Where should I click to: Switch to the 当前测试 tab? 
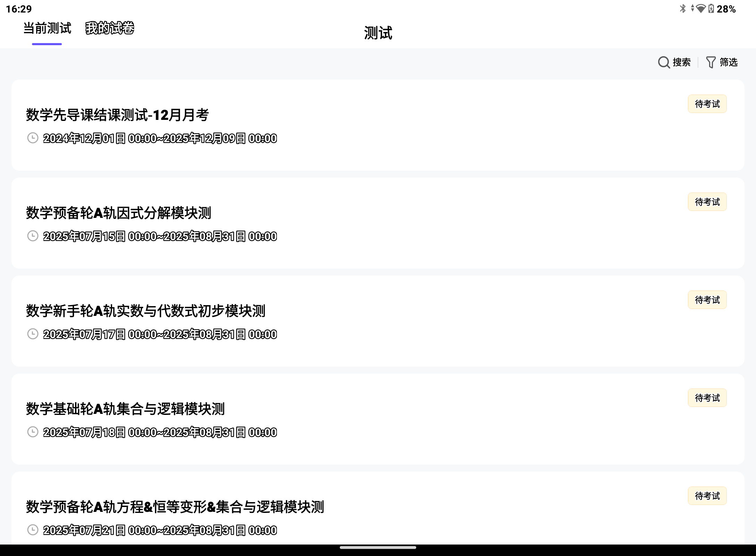[x=47, y=28]
